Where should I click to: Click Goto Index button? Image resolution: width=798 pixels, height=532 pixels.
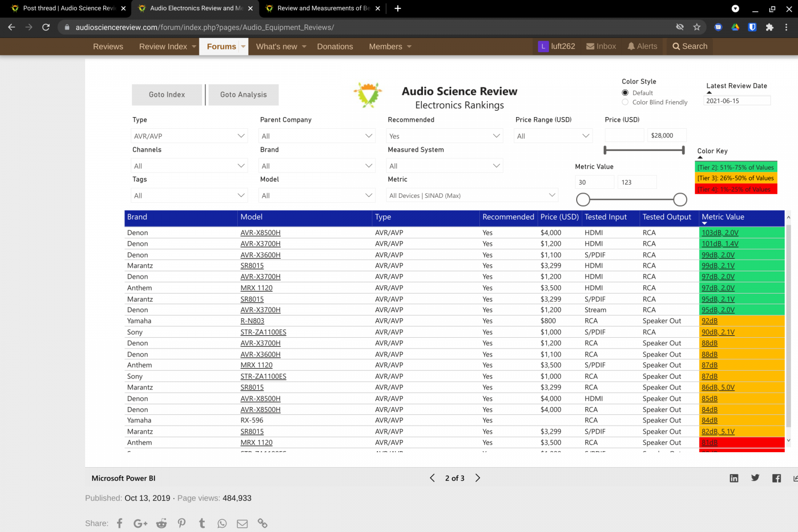point(167,95)
